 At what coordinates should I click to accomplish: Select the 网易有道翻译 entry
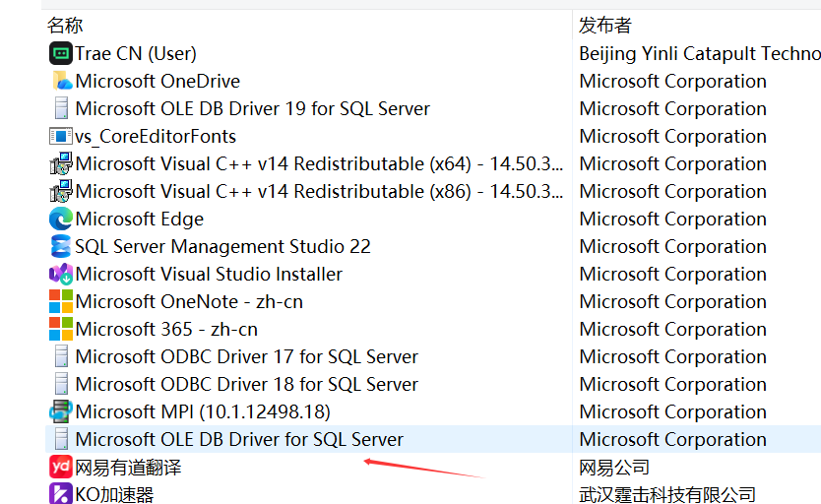pyautogui.click(x=128, y=468)
